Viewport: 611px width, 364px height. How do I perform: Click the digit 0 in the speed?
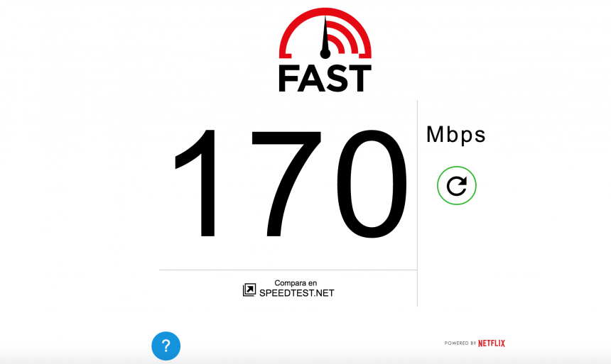(372, 184)
